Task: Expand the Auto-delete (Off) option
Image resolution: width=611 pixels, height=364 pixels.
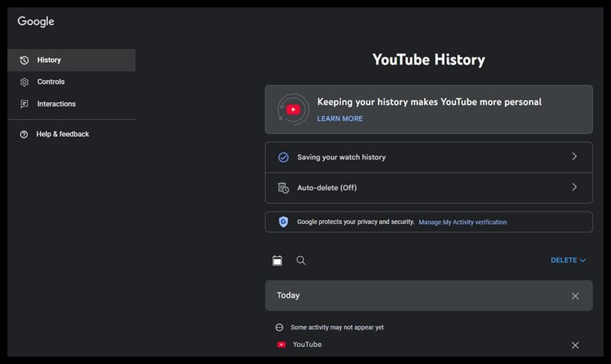Action: (428, 188)
